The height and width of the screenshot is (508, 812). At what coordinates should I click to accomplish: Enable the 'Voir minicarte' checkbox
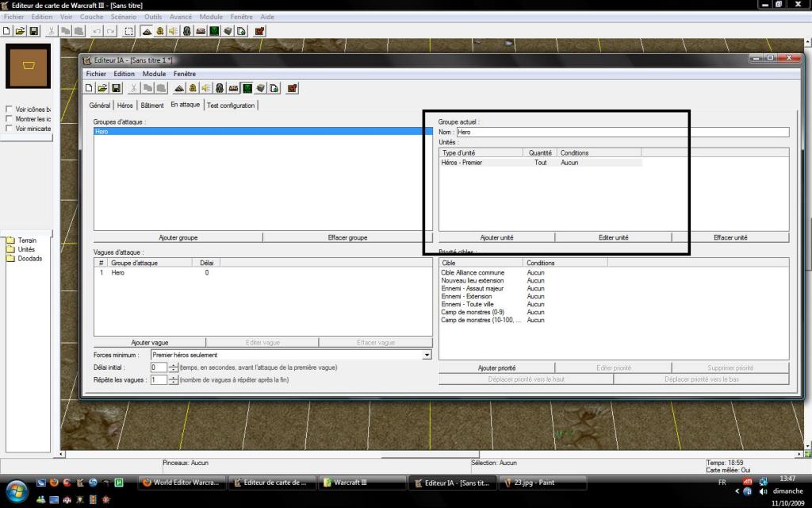(9, 128)
